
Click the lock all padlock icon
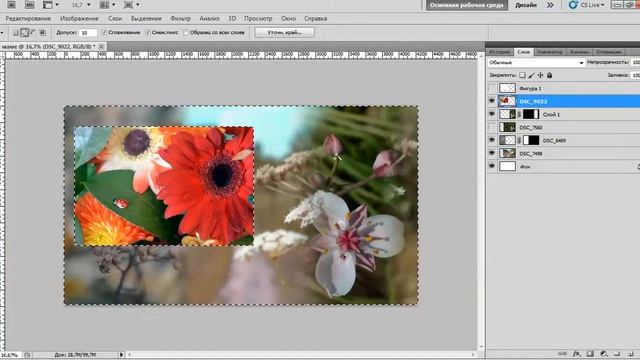click(x=549, y=75)
